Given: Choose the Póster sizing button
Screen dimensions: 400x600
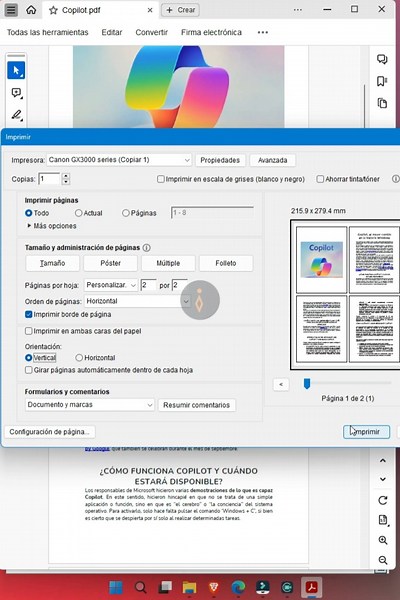Looking at the screenshot, I should [110, 263].
